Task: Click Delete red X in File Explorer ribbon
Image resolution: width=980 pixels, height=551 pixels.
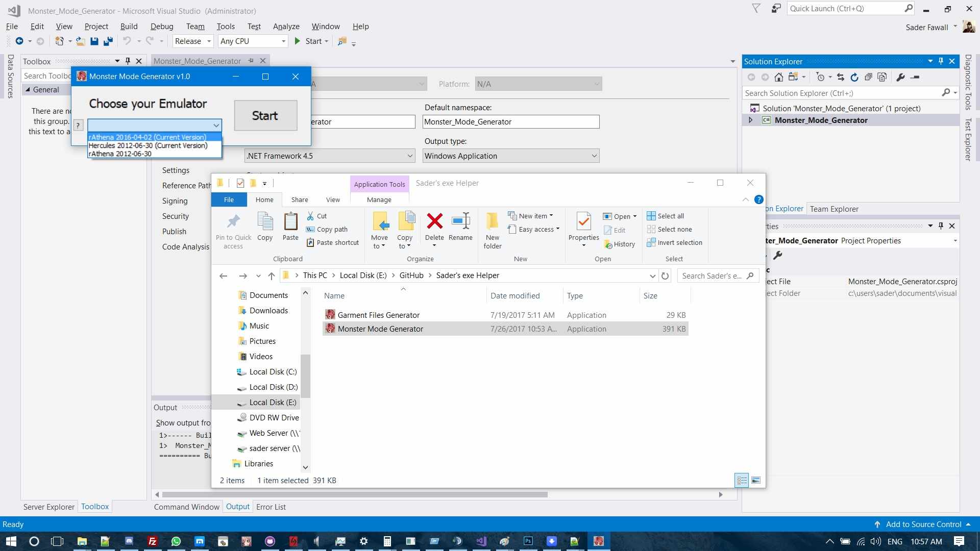Action: coord(434,221)
